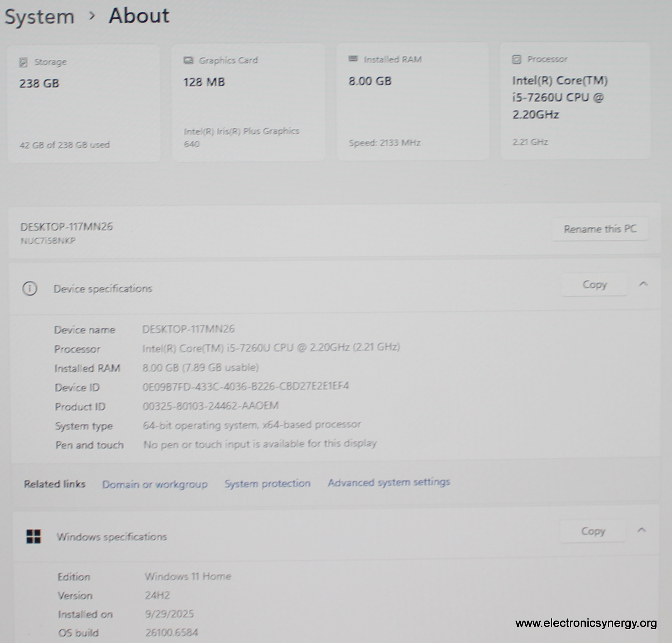Click the Windows logo icon
The width and height of the screenshot is (672, 643).
34,536
